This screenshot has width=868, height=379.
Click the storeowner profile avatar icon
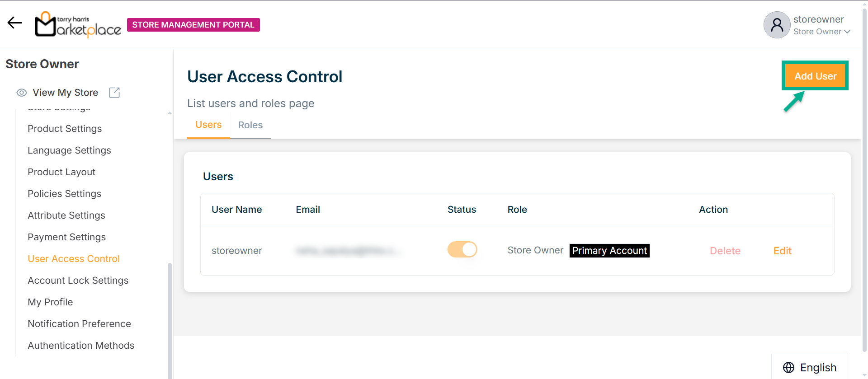pos(777,25)
